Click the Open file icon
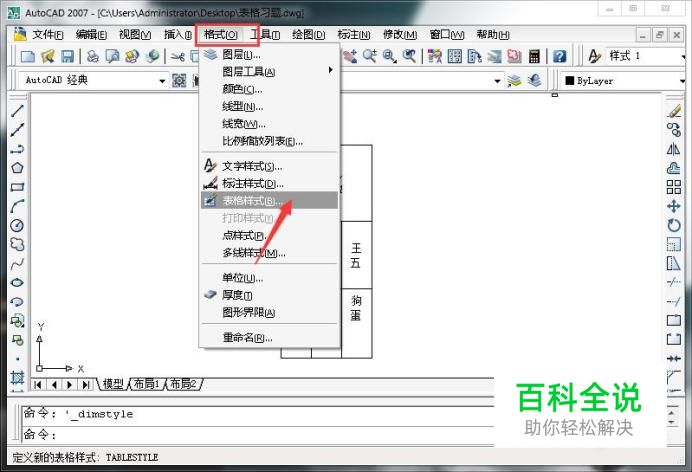Image resolution: width=692 pixels, height=472 pixels. point(48,56)
